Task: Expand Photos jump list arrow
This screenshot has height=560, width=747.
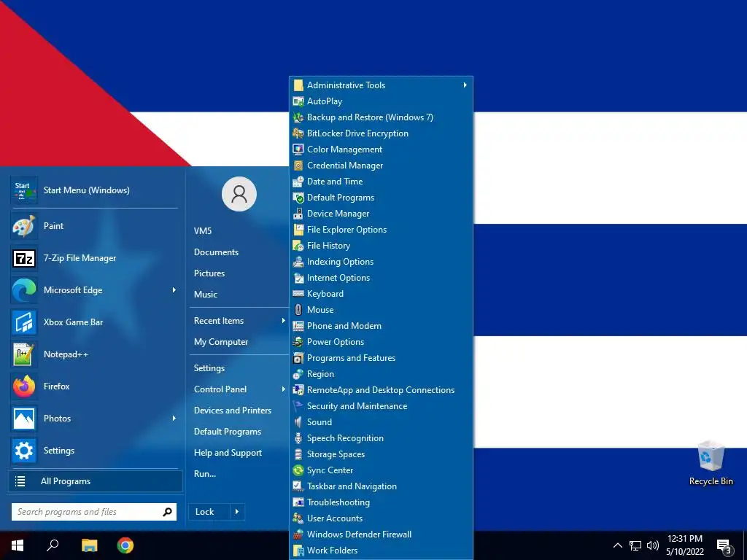Action: (174, 419)
